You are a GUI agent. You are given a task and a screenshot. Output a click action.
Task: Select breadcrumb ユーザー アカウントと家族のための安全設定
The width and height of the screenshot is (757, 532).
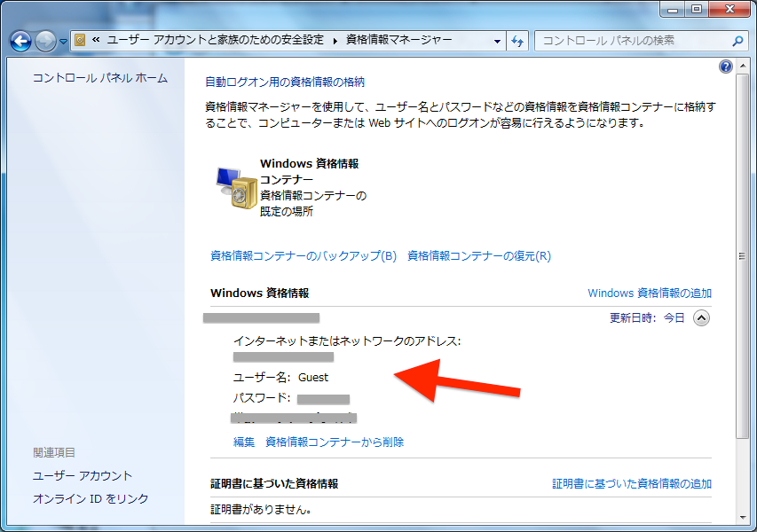pyautogui.click(x=215, y=40)
